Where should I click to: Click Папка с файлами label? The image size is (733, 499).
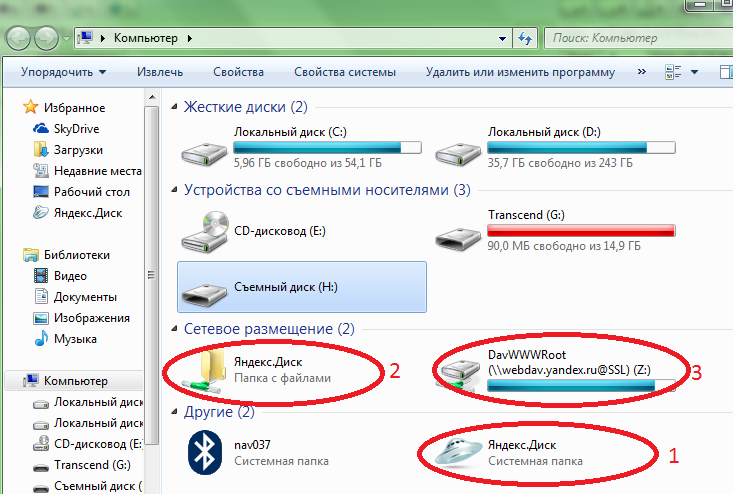tap(282, 378)
